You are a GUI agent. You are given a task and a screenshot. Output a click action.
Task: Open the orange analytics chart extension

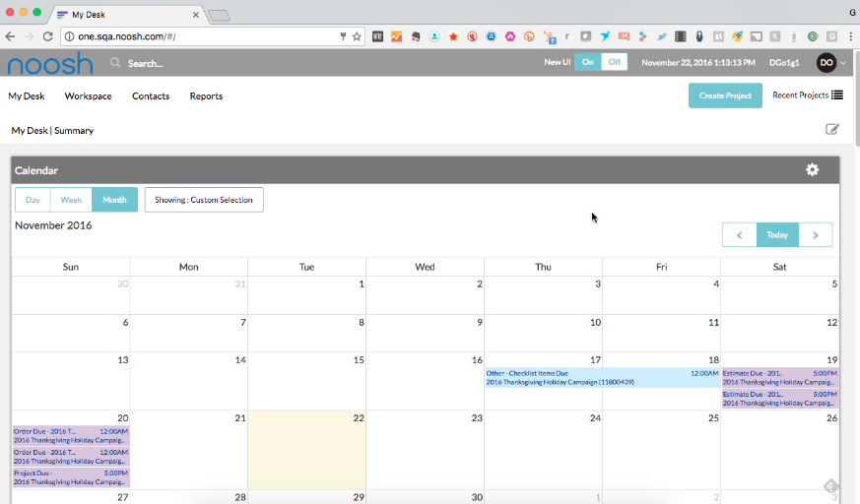tap(397, 36)
